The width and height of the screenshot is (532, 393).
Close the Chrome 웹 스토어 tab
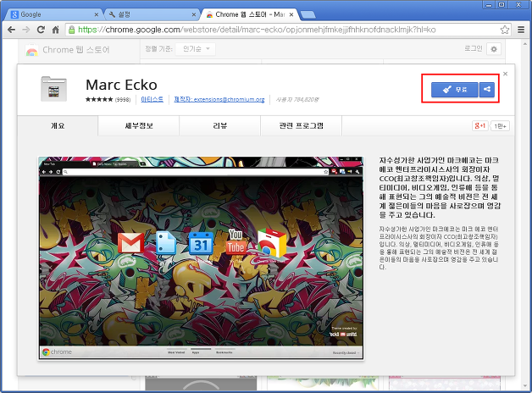point(291,14)
